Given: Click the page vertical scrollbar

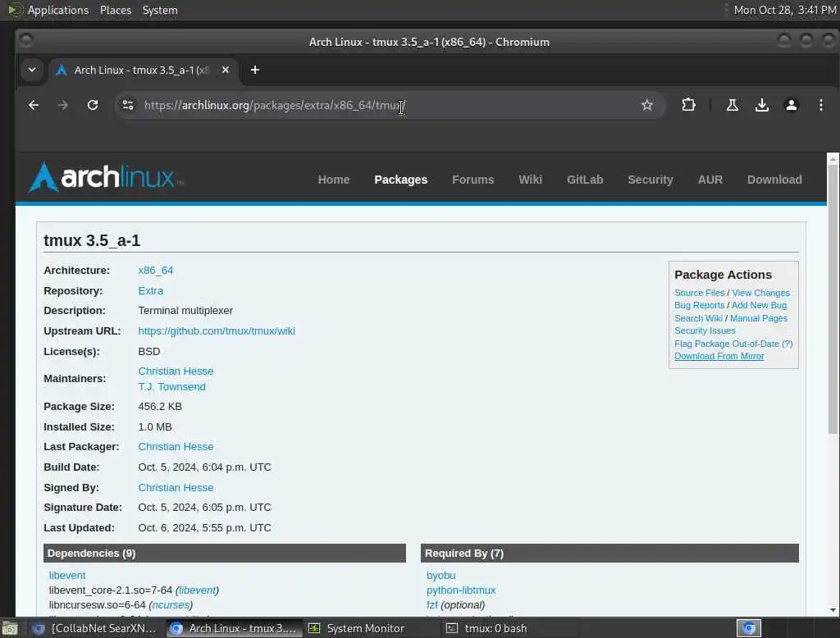Looking at the screenshot, I should pos(833,299).
